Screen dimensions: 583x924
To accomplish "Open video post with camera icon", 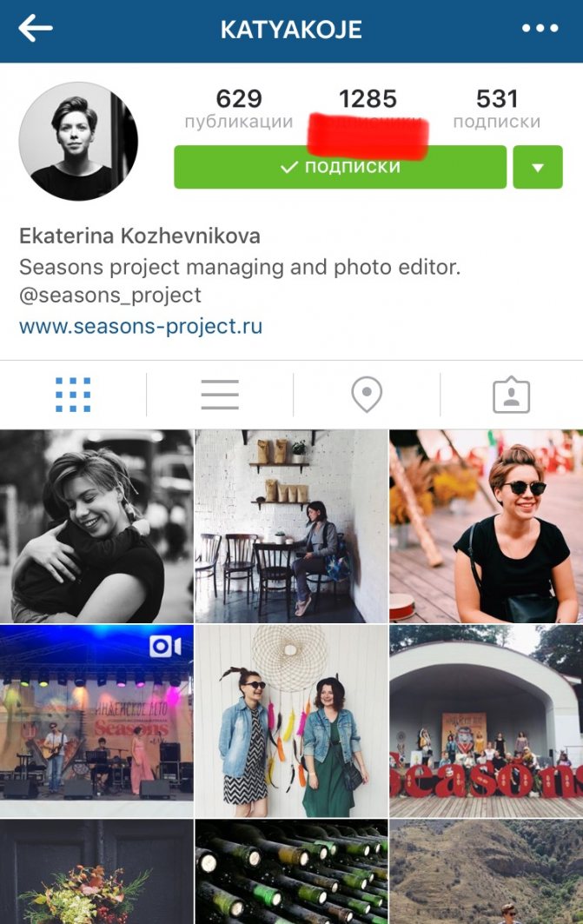I will (x=96, y=721).
